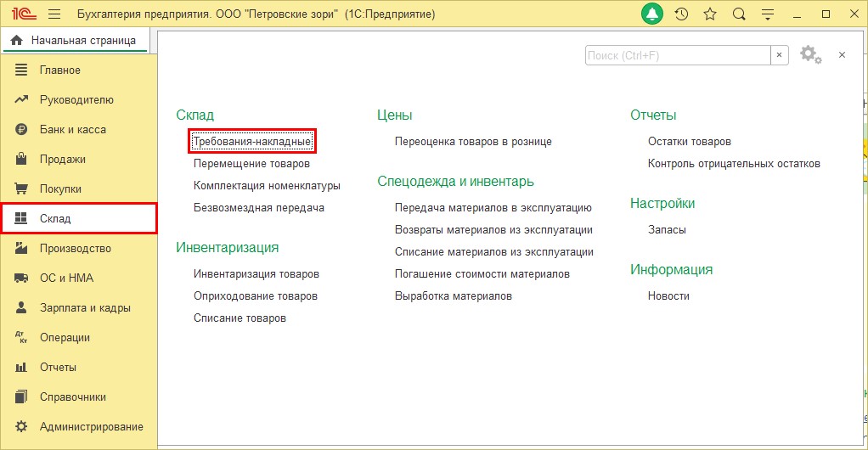Click the Продажи shopping bag icon
868x450 pixels.
[21, 159]
